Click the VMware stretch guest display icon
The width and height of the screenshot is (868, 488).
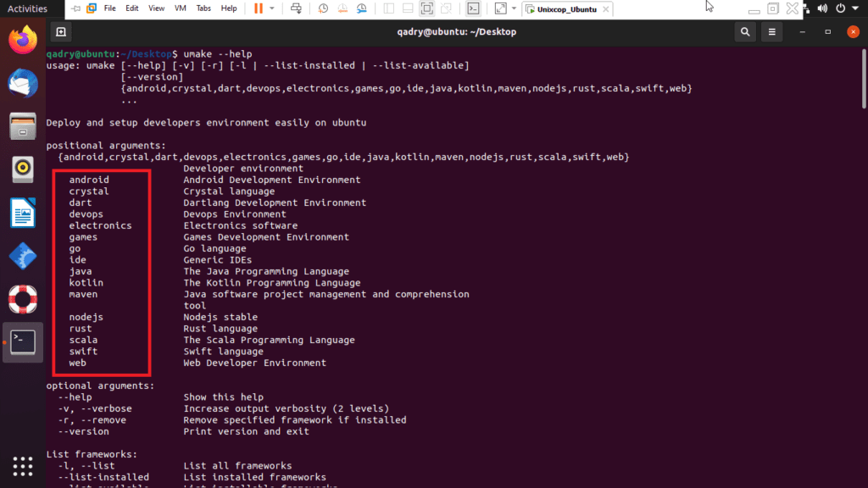500,8
